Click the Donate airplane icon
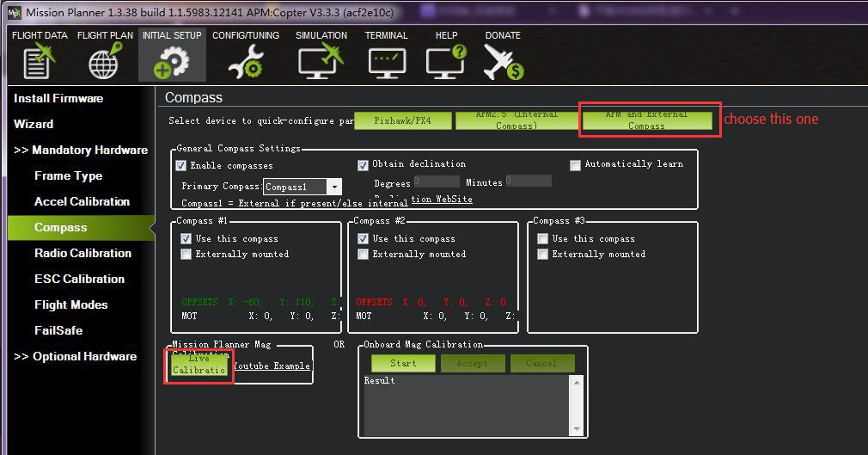Viewport: 868px width, 455px height. click(x=503, y=62)
